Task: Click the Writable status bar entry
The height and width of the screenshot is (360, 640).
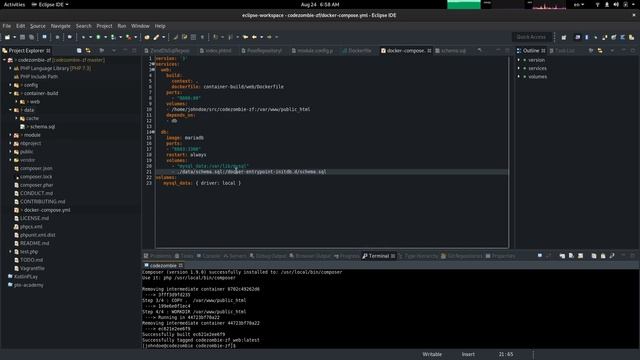Action: (x=432, y=354)
